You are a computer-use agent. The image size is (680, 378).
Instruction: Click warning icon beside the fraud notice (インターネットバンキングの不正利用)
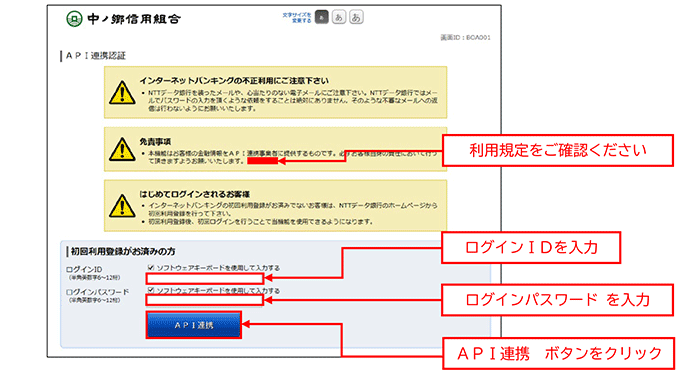[122, 92]
